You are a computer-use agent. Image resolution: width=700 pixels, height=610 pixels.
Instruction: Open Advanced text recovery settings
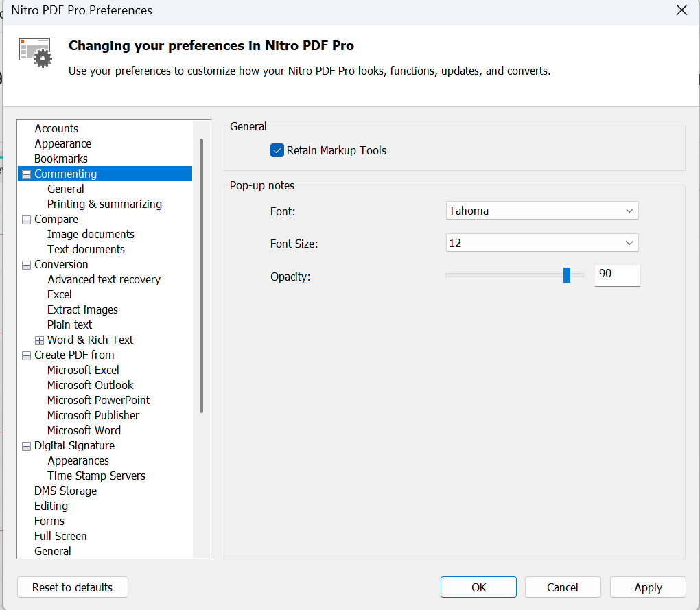click(104, 279)
